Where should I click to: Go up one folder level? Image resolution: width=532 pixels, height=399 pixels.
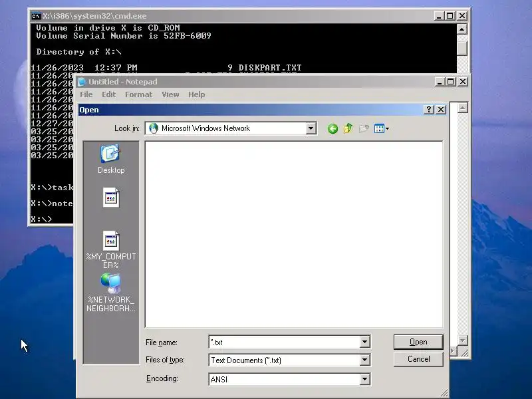click(x=348, y=128)
